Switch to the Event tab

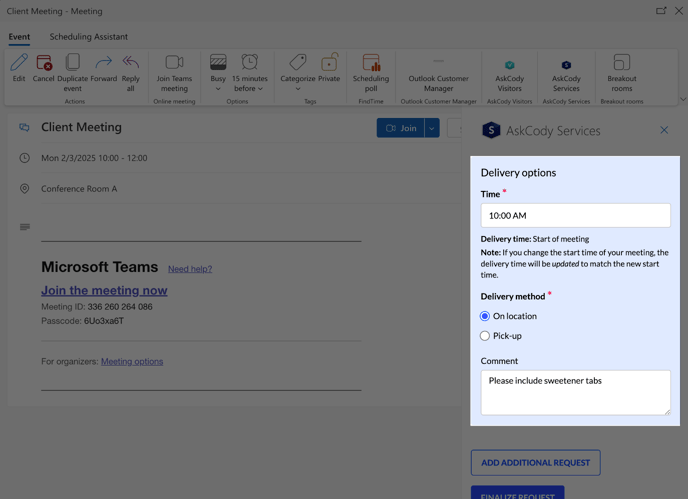19,37
